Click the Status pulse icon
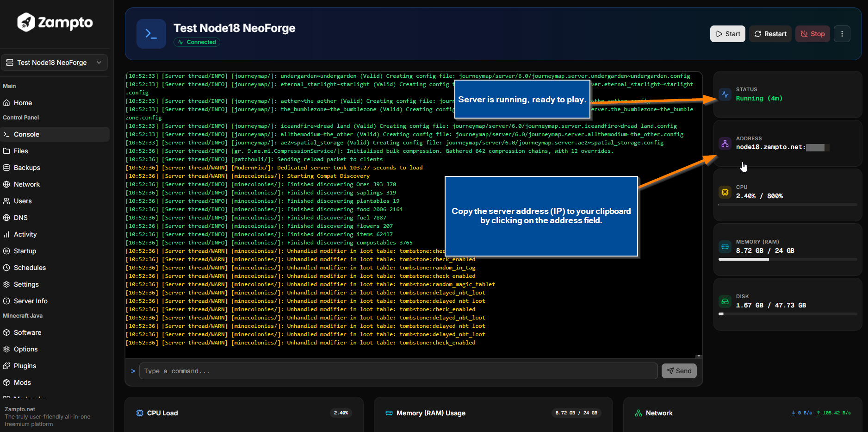 tap(725, 94)
